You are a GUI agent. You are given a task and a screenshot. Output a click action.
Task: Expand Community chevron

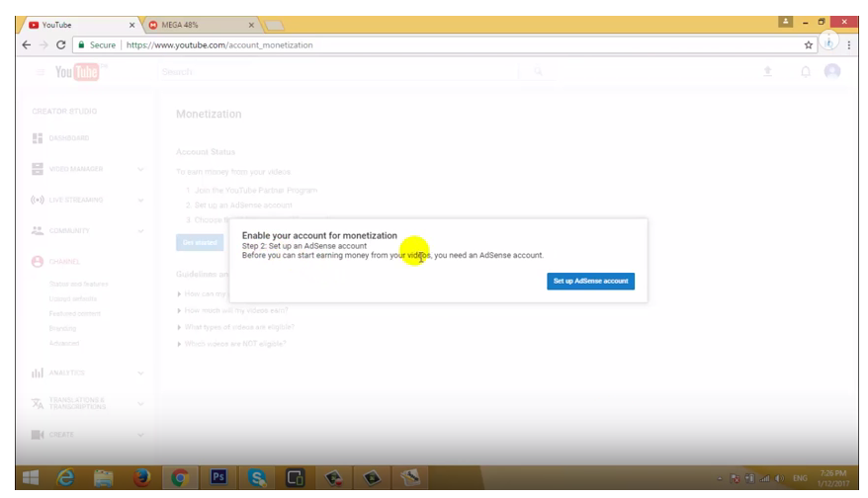coord(140,231)
